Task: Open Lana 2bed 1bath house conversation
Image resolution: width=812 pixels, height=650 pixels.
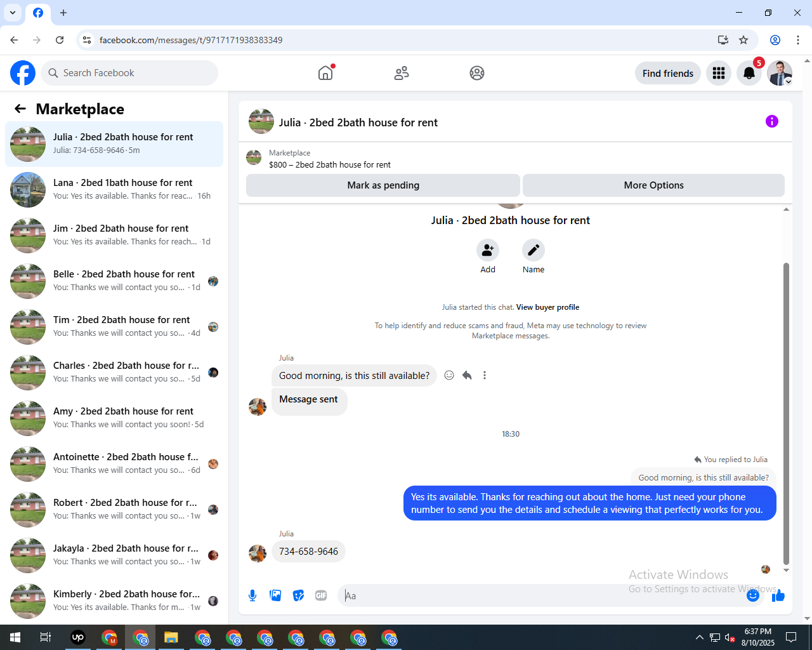Action: [114, 190]
